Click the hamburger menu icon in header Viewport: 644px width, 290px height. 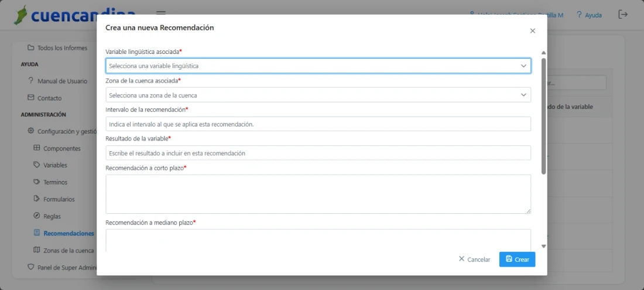coord(161,14)
